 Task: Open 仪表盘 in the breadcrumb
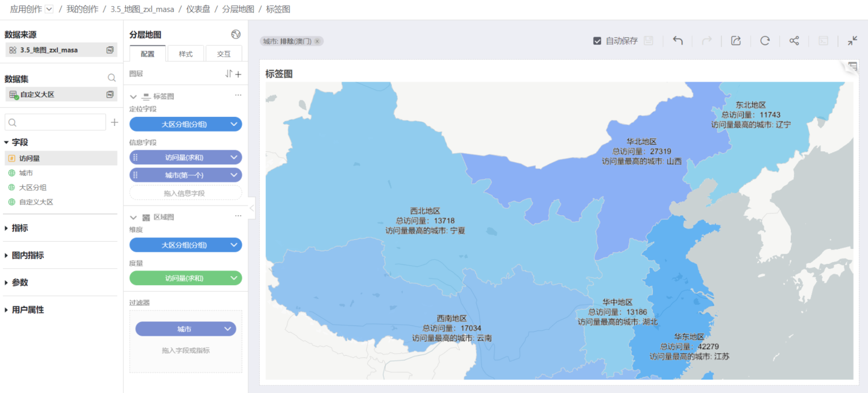click(x=198, y=10)
